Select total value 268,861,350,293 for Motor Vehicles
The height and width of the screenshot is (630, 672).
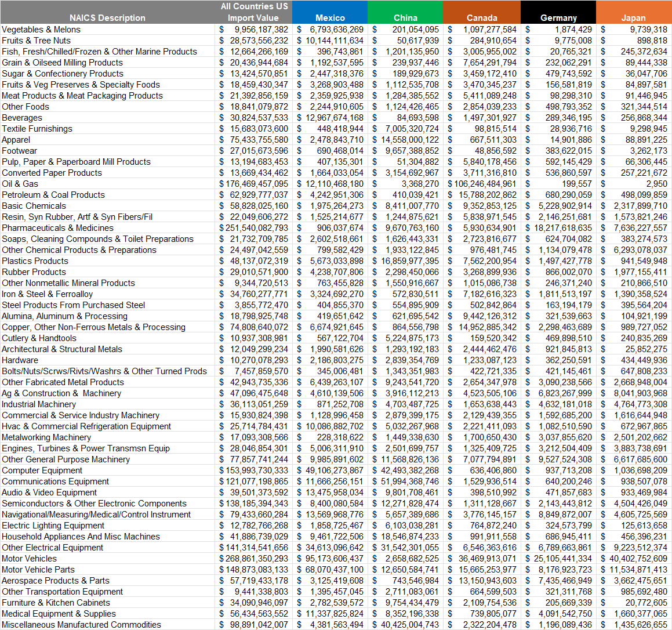pos(253,559)
